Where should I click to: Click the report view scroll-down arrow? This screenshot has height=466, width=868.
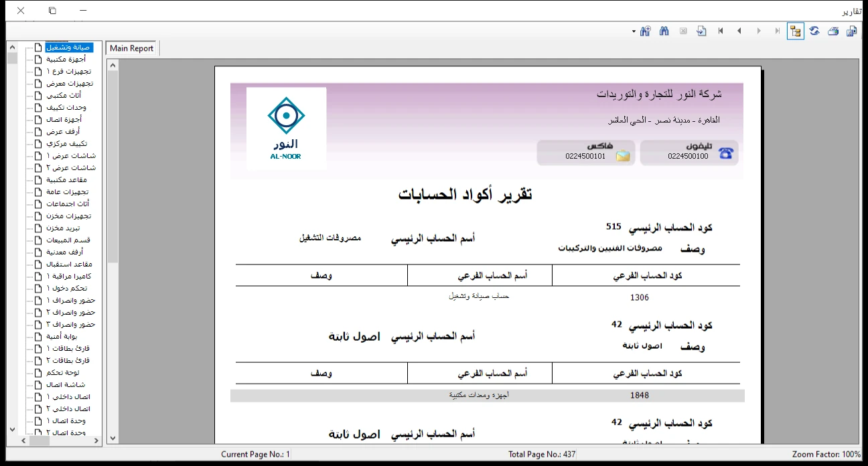click(x=113, y=438)
